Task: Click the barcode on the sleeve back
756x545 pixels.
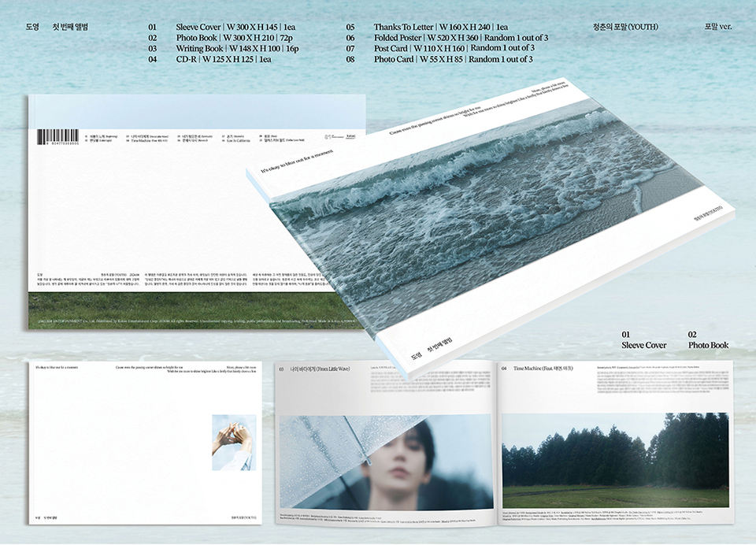Action: pos(58,138)
